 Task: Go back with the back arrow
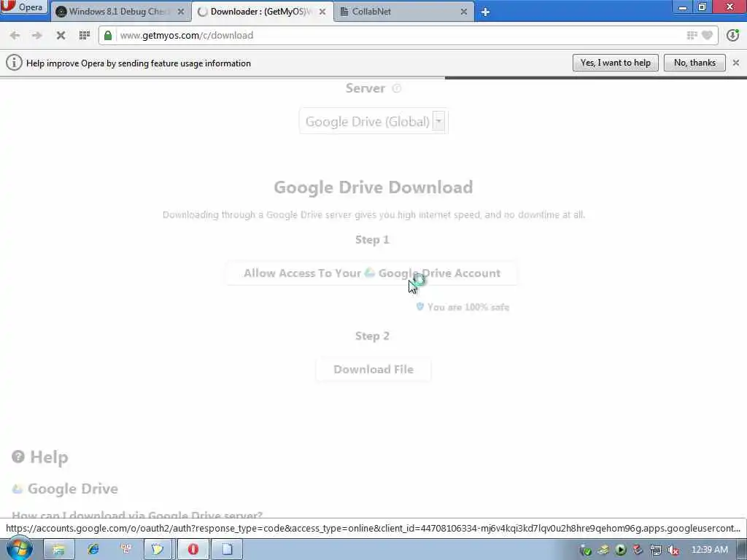(15, 35)
